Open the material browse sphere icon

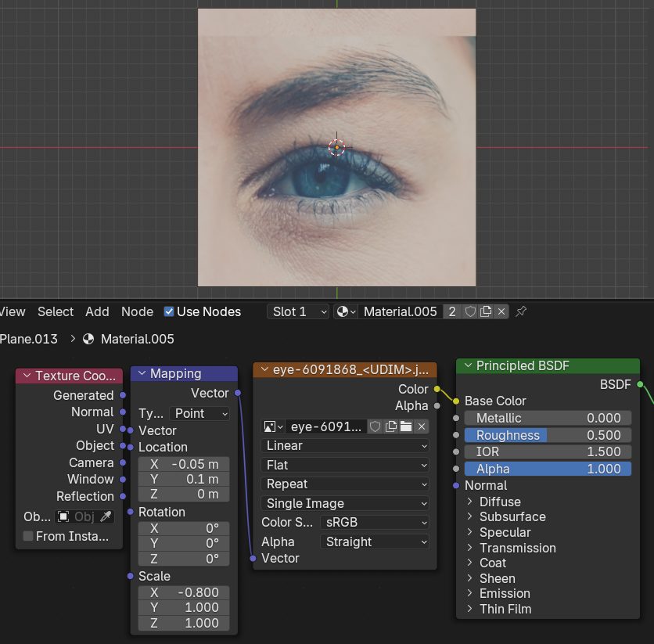pyautogui.click(x=344, y=311)
